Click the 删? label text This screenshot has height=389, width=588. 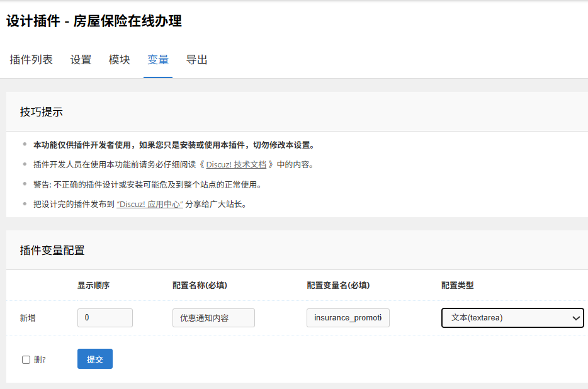[x=40, y=360]
